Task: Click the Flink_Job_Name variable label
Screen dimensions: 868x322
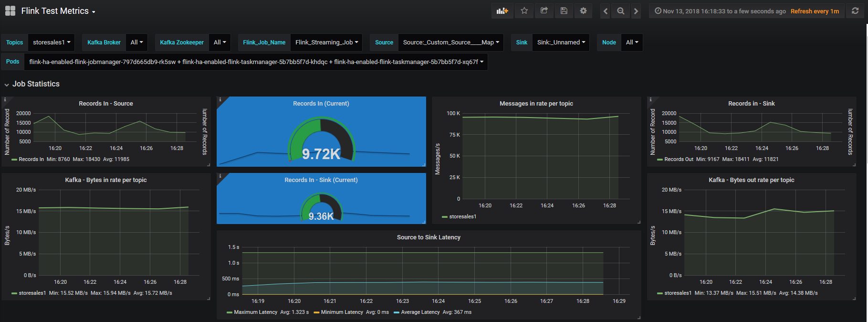Action: 264,43
